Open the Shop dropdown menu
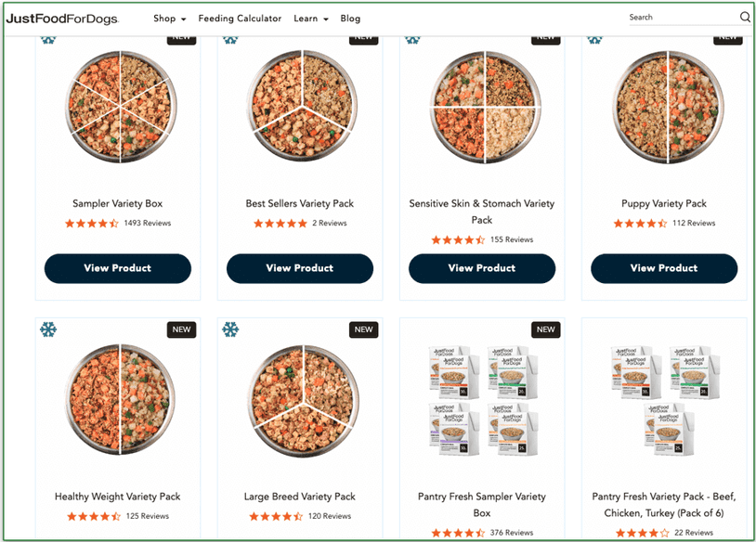 click(169, 18)
